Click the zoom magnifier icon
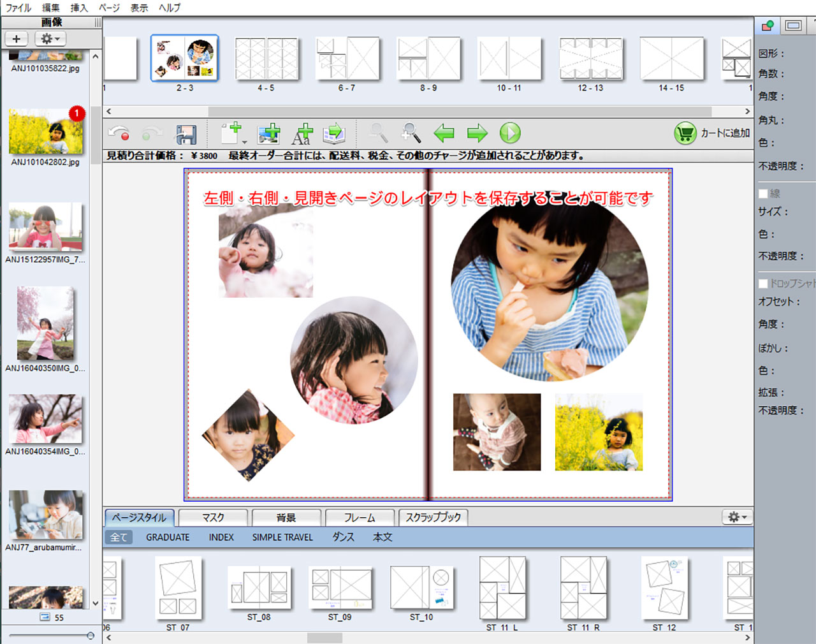This screenshot has height=644, width=816. tap(411, 133)
